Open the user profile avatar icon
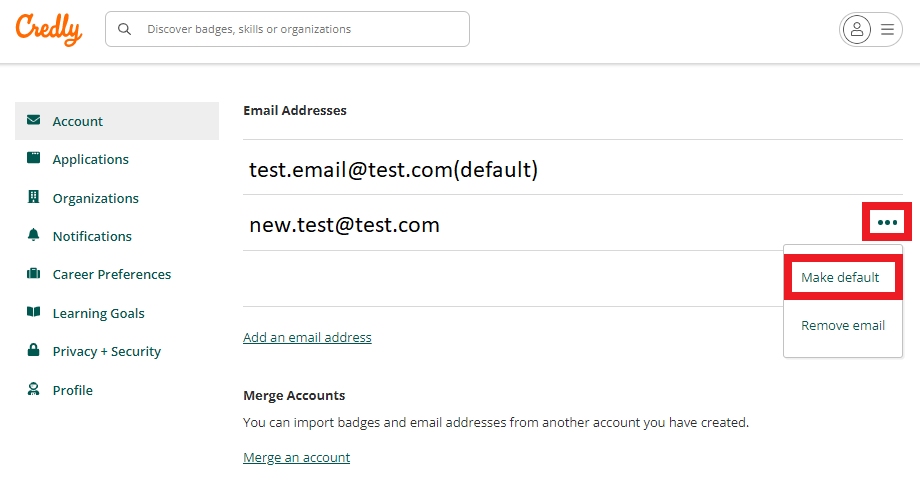 click(x=857, y=29)
